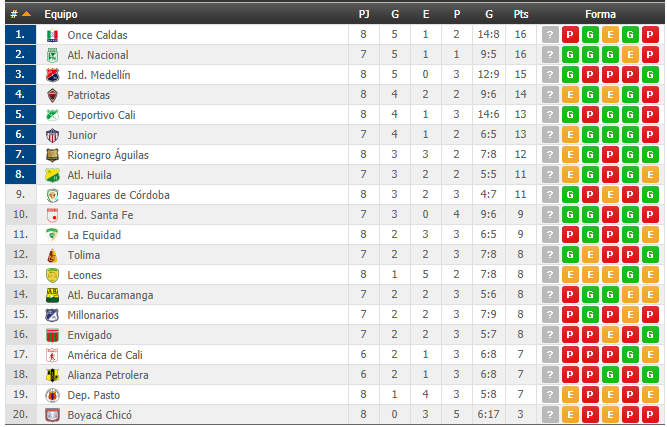
Task: Click the Millonarios team crest
Action: [52, 315]
